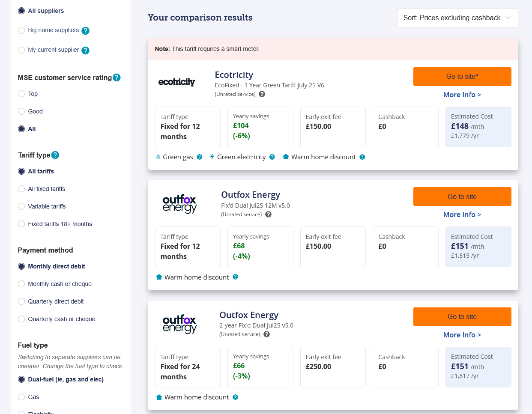Image resolution: width=532 pixels, height=414 pixels.
Task: Click Outfox Energy logo on 12M tariff
Action: pos(179,204)
